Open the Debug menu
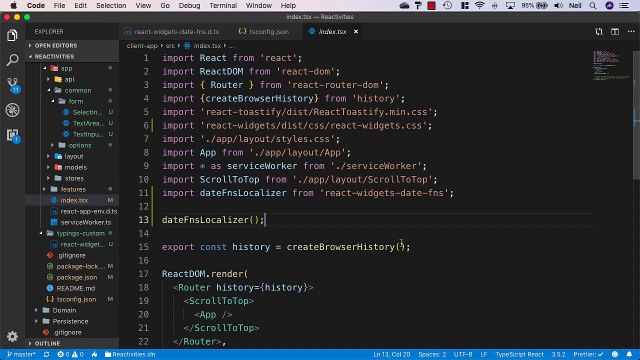Image resolution: width=640 pixels, height=360 pixels. (x=189, y=5)
